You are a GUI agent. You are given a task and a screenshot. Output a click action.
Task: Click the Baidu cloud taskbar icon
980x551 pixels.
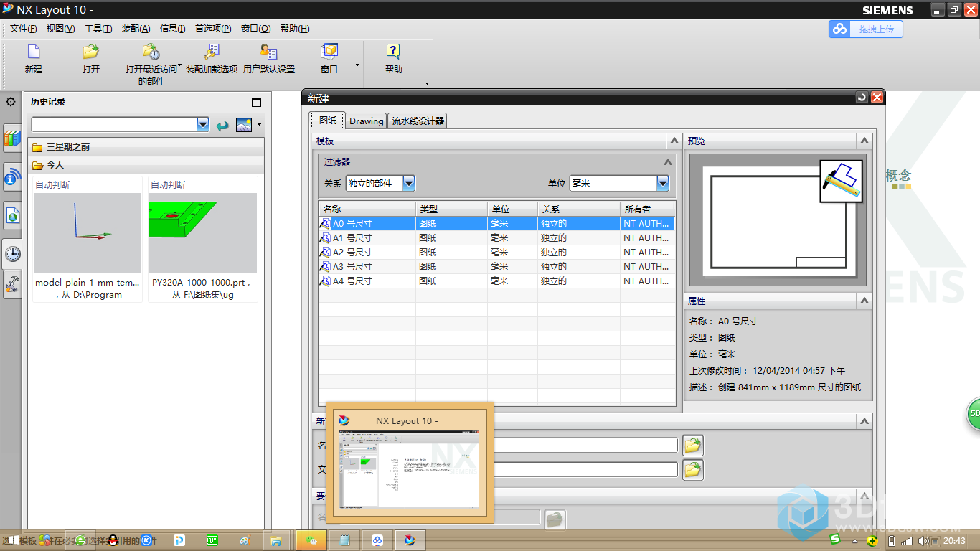(x=377, y=540)
